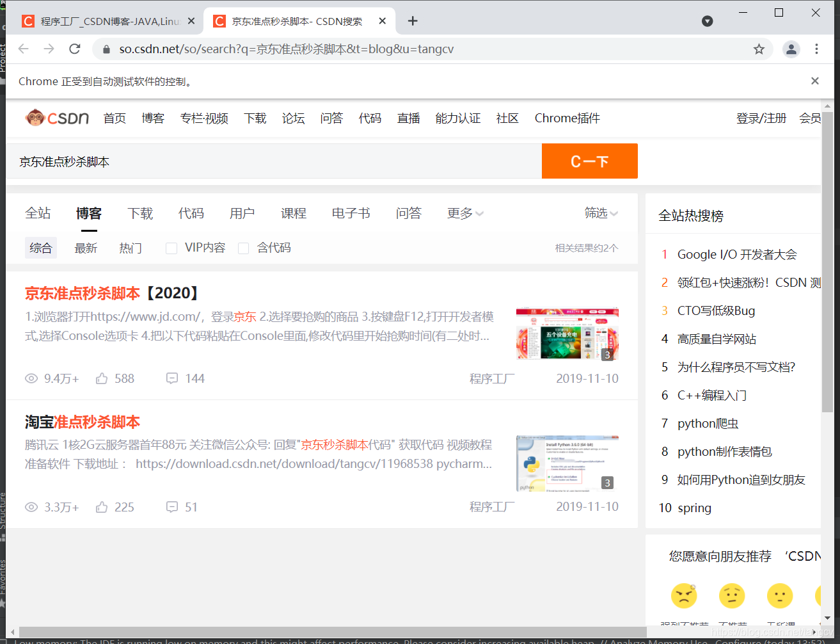Click the orange C一下 search button
This screenshot has width=840, height=644.
(x=590, y=161)
